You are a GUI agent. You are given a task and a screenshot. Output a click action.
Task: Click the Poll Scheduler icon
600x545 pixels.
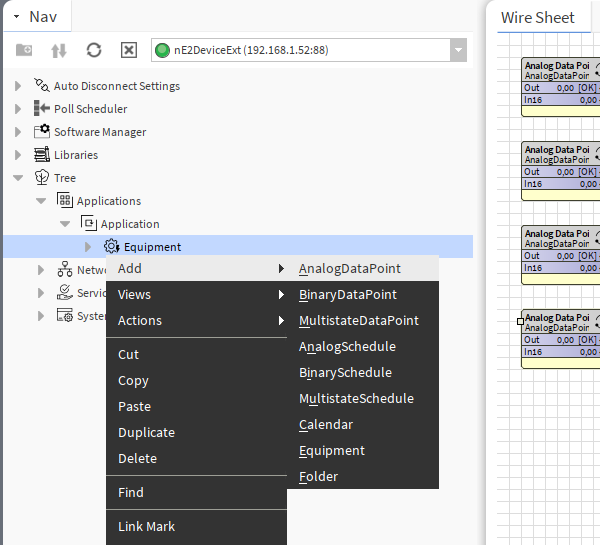click(x=42, y=108)
